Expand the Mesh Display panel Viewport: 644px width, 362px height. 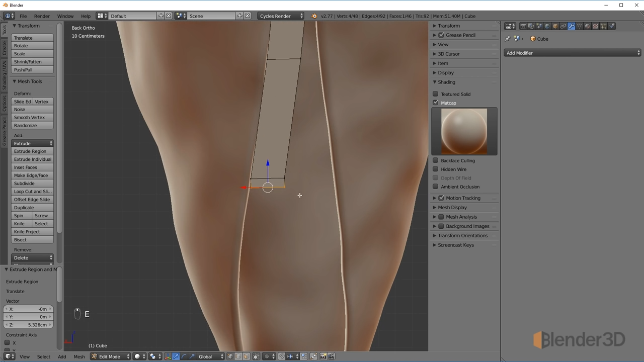452,207
